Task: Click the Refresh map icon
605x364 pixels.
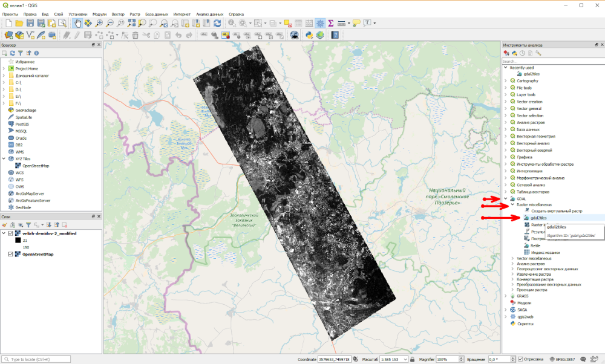Action: (217, 23)
